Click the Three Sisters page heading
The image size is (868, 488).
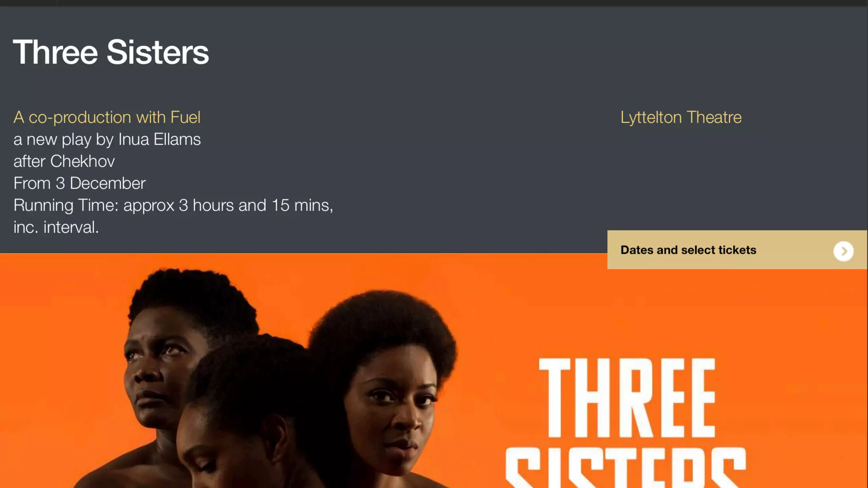(x=111, y=52)
